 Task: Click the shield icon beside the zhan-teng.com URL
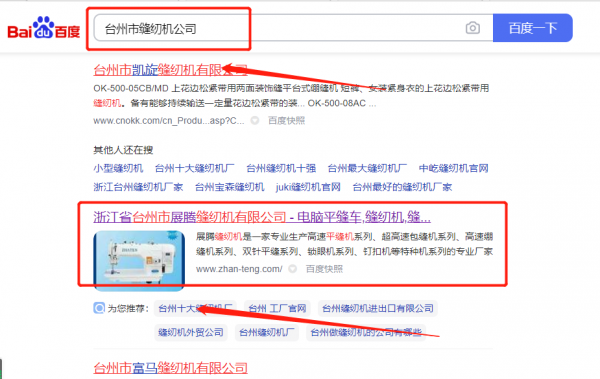pos(292,269)
